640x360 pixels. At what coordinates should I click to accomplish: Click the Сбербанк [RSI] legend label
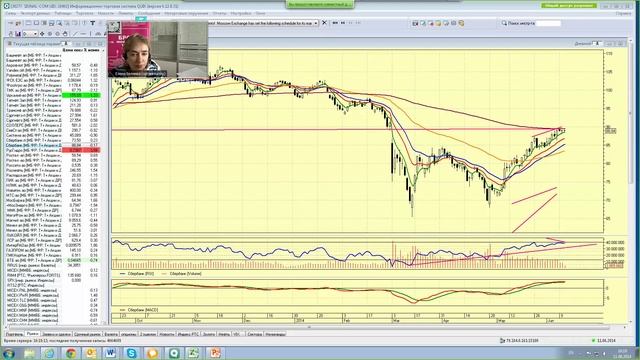[141, 274]
